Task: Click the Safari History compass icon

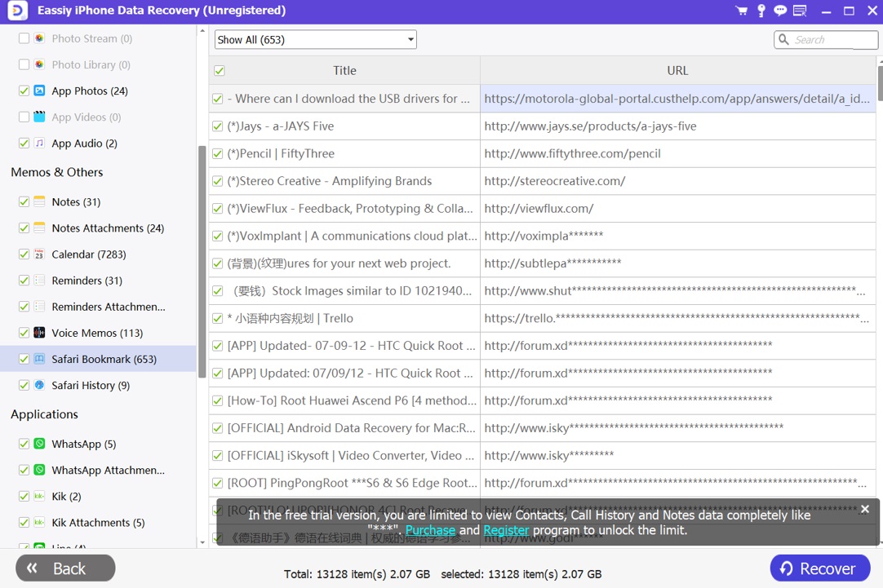Action: click(39, 385)
